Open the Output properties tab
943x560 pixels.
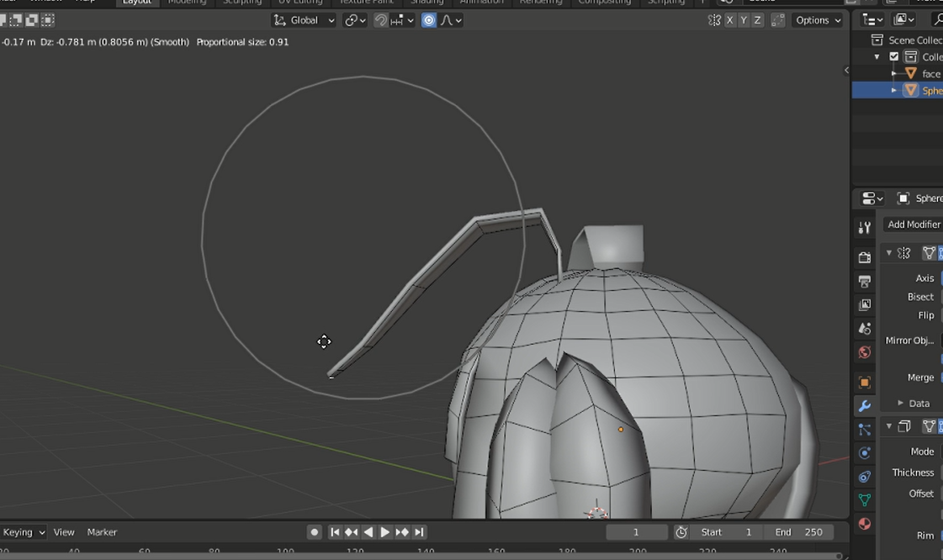[865, 281]
